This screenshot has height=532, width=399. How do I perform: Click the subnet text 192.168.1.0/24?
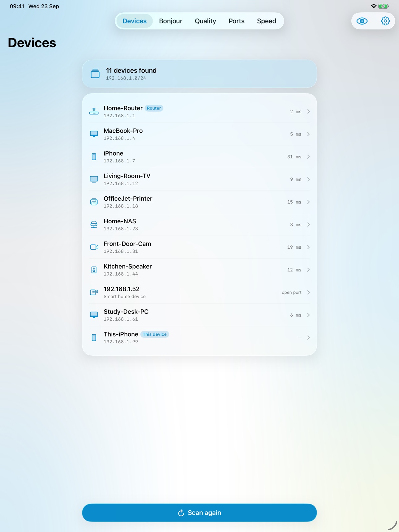point(126,78)
